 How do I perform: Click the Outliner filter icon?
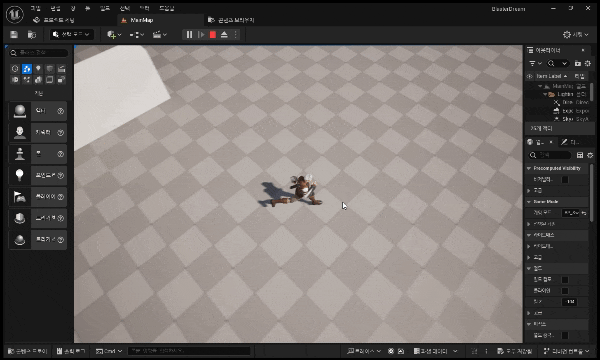(x=535, y=63)
